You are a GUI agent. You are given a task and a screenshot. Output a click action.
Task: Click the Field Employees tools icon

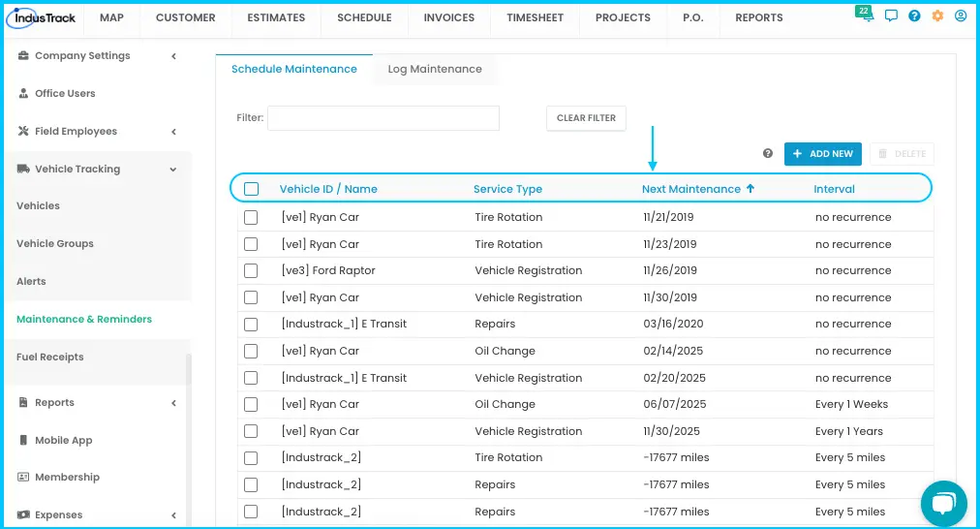click(24, 131)
